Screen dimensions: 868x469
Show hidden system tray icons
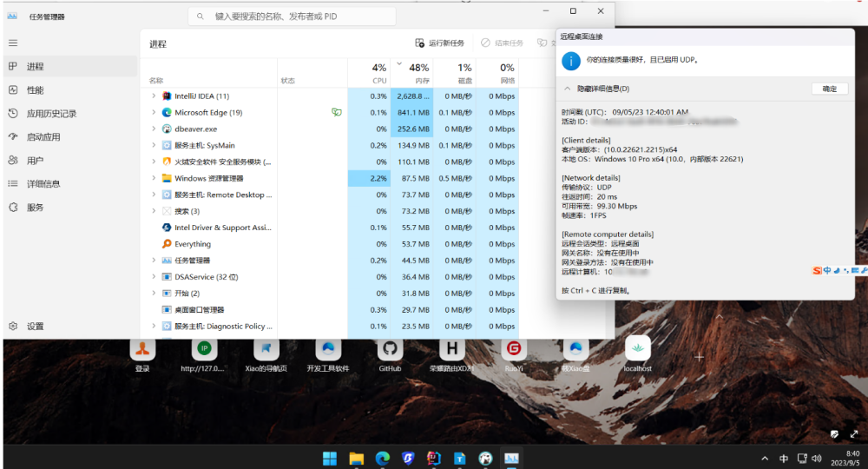point(765,459)
